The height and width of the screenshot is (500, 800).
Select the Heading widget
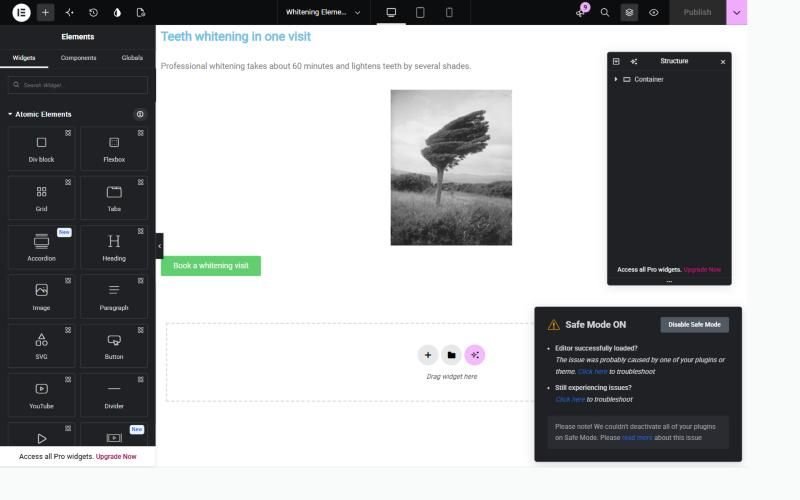click(x=114, y=247)
